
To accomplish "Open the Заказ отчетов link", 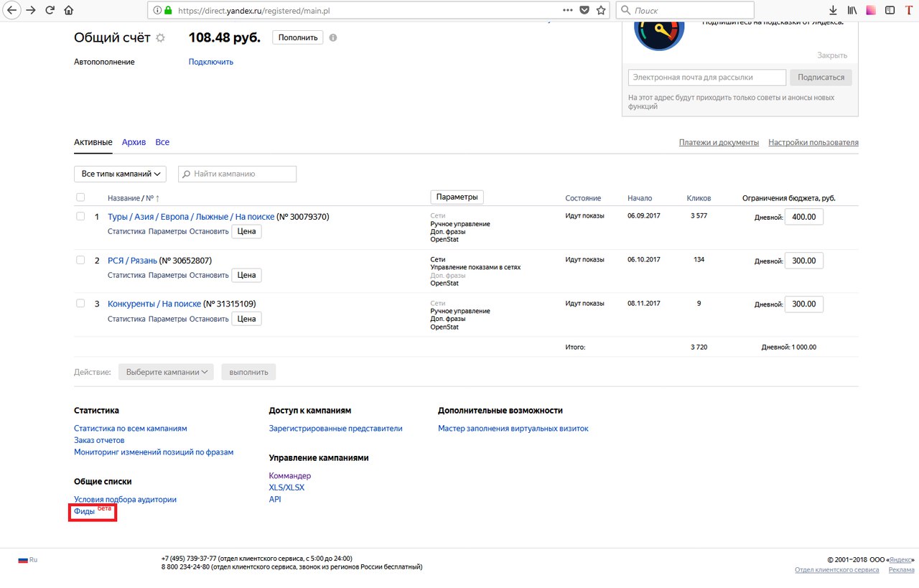I will tap(99, 440).
